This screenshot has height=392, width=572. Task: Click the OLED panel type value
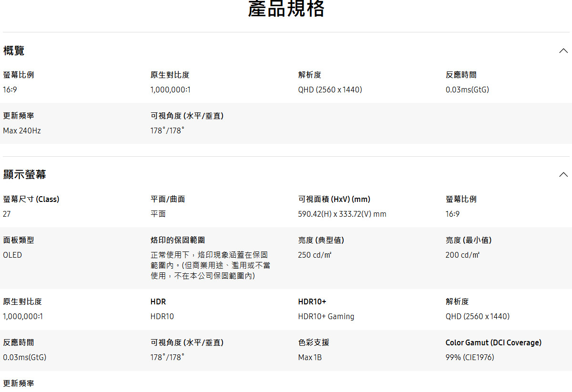[x=12, y=255]
